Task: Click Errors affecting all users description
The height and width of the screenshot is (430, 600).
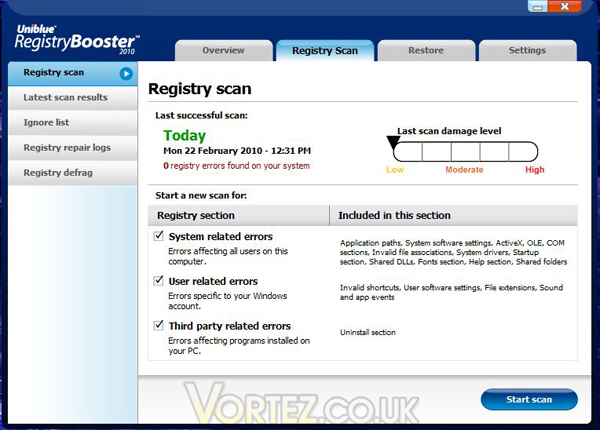Action: 228,256
